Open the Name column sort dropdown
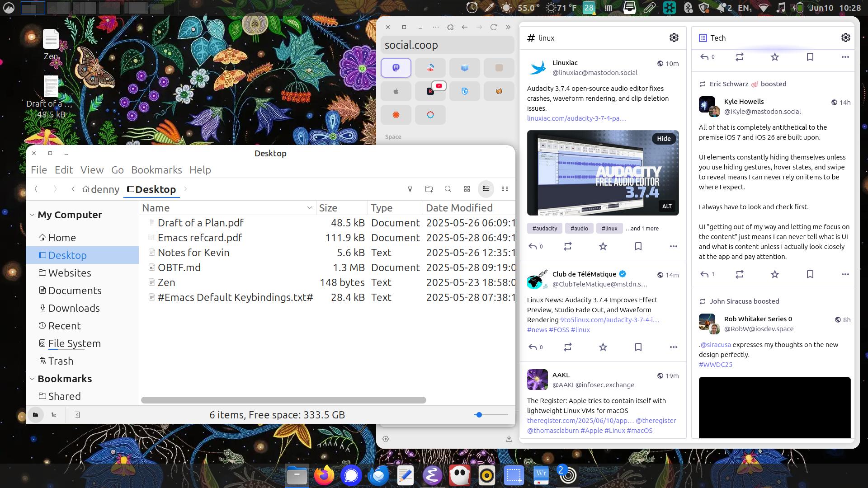Viewport: 868px width, 488px height. coord(309,207)
